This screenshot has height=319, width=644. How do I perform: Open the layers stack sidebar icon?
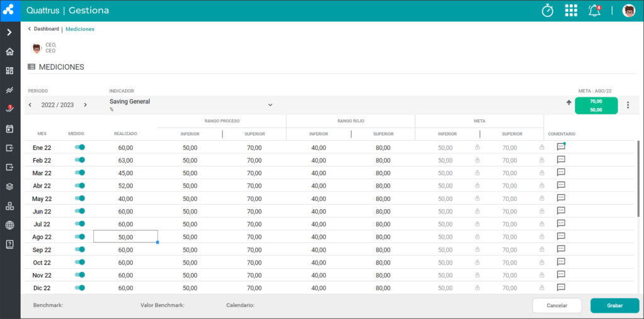[x=10, y=187]
